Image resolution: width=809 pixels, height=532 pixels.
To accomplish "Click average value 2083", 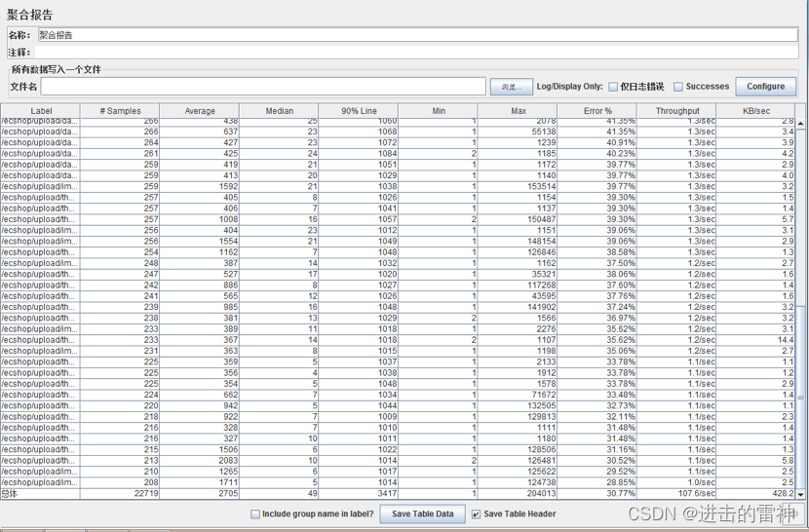I will coord(228,460).
